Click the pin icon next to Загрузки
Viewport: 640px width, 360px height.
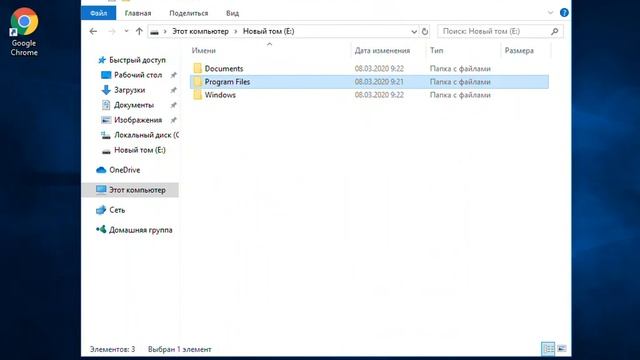tap(173, 90)
